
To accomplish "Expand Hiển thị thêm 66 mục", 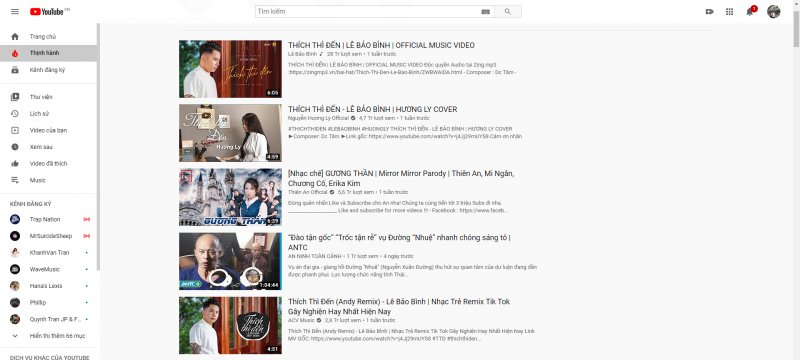I will (48, 336).
